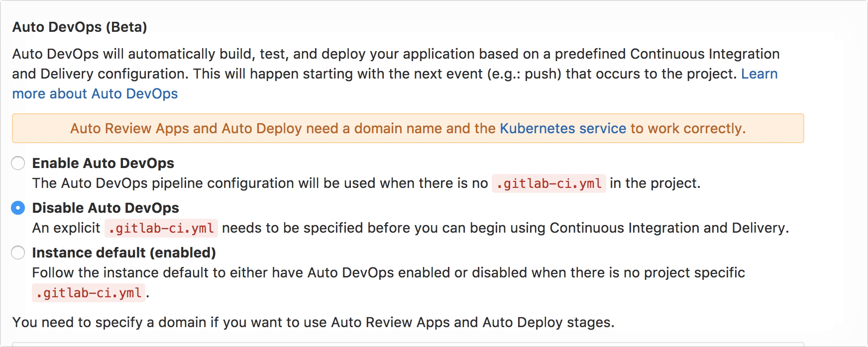
Task: Choose the Instance default (enabled) radio button
Action: coord(18,253)
